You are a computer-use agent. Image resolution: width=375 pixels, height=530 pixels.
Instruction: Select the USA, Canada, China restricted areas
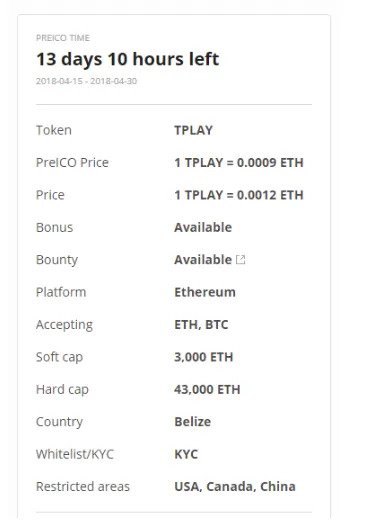tap(235, 487)
